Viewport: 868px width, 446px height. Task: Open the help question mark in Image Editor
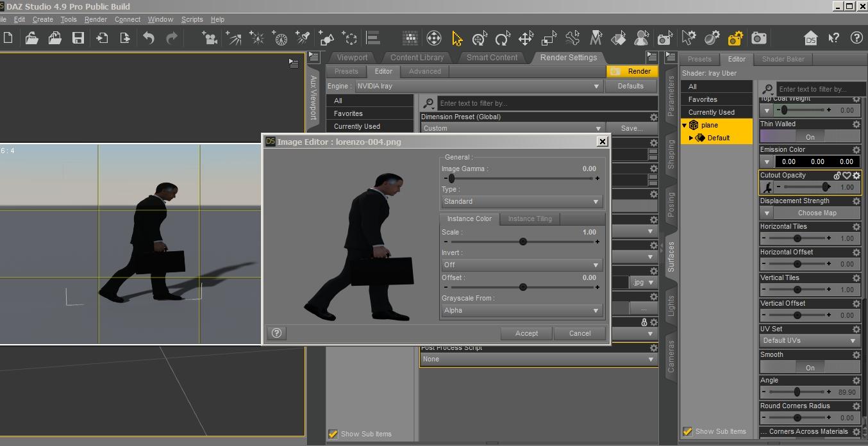click(x=276, y=333)
